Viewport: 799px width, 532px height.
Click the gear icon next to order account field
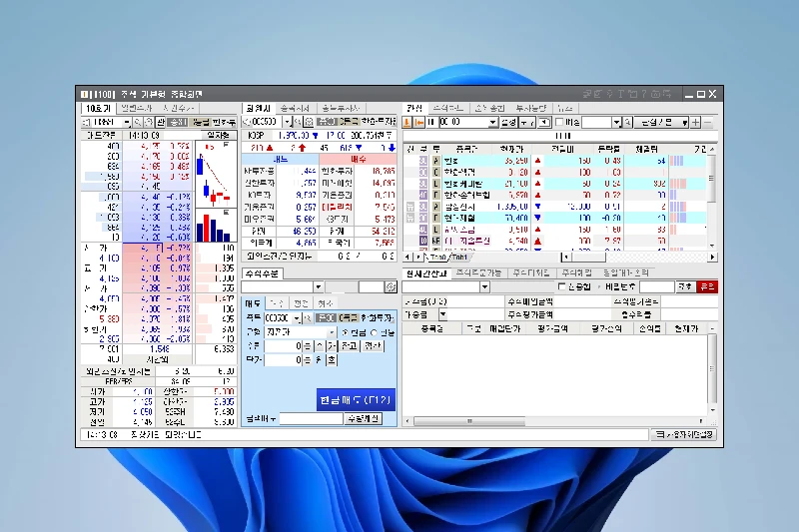391,287
